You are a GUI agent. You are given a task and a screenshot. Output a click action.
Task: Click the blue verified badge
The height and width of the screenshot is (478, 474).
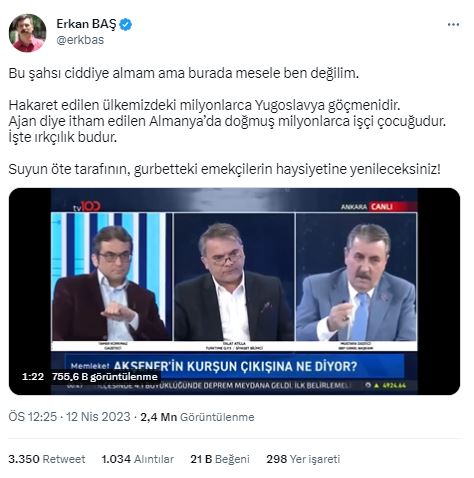point(126,24)
